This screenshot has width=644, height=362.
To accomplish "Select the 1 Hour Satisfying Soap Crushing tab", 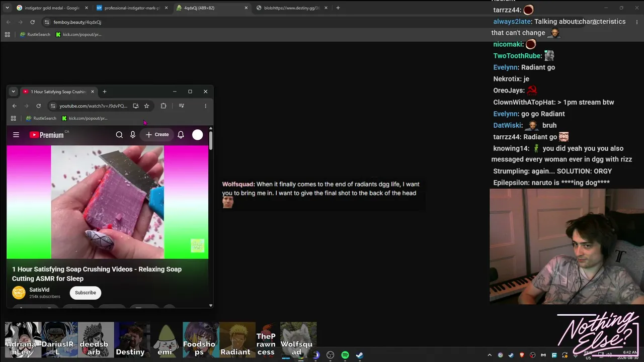I will pos(58,92).
